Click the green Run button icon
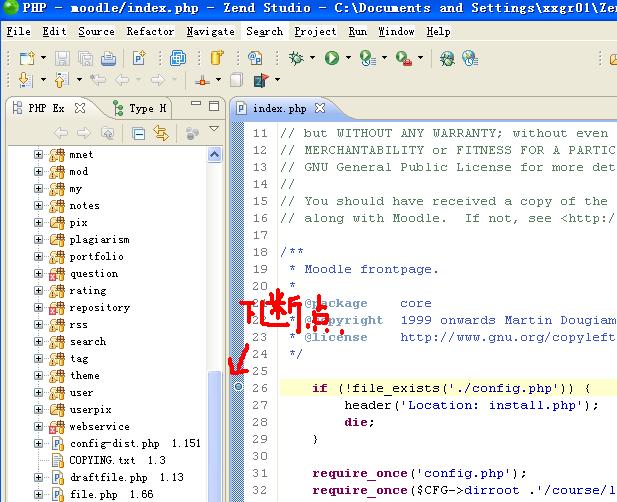 point(332,58)
